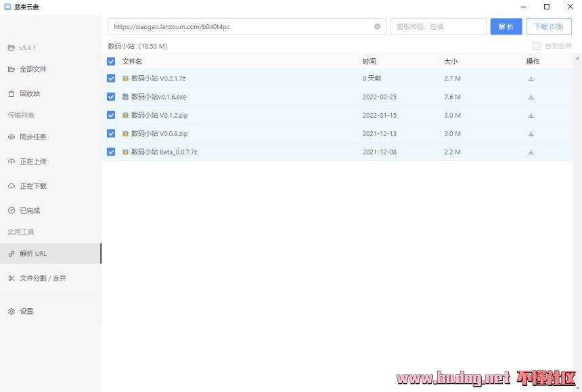This screenshot has width=582, height=392.
Task: Click the 提取密码 input field
Action: pyautogui.click(x=437, y=27)
